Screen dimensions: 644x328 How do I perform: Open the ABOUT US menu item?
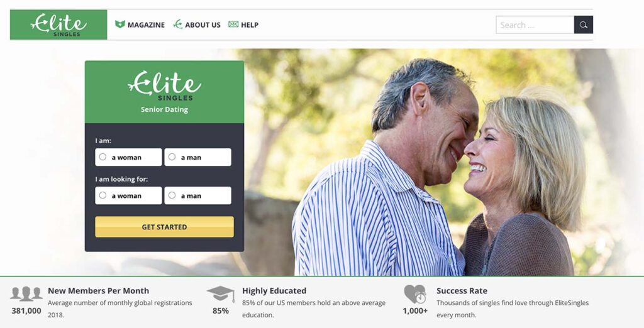click(x=203, y=25)
